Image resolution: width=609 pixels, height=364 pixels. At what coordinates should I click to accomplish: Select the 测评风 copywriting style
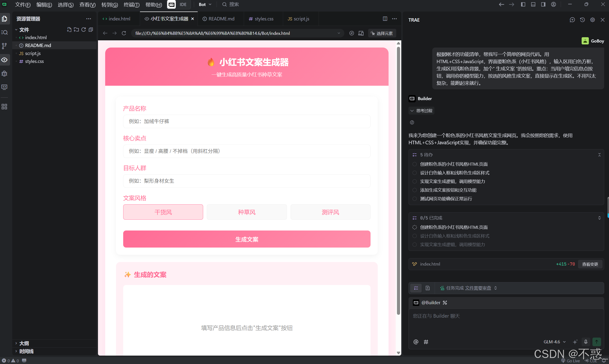coord(330,212)
